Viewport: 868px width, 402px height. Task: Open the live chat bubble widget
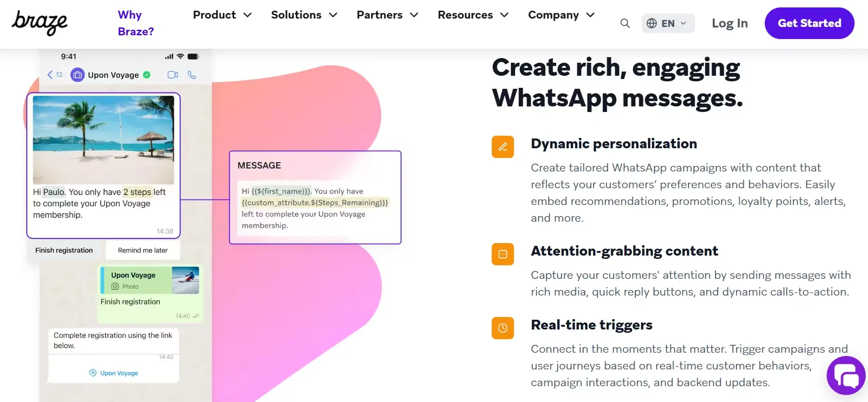click(x=845, y=376)
